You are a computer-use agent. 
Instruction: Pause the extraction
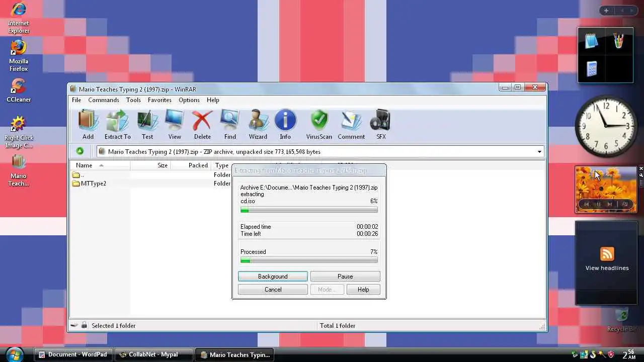tap(345, 277)
